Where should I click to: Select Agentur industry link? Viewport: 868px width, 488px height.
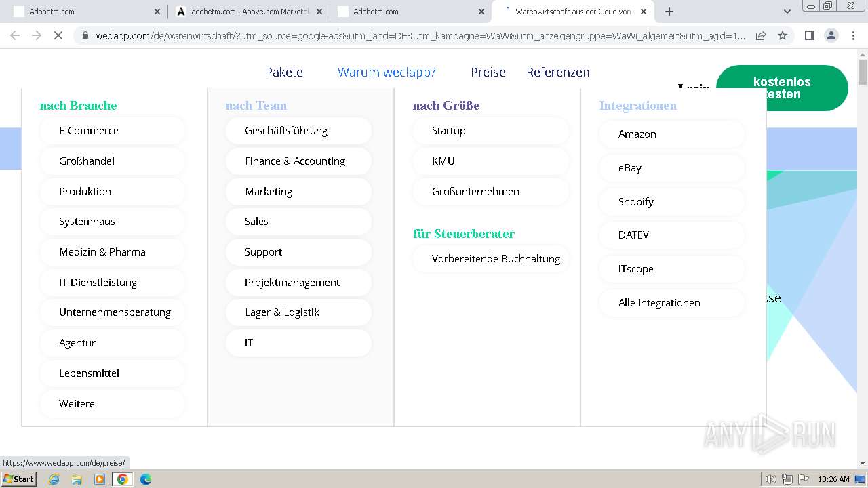(113, 343)
